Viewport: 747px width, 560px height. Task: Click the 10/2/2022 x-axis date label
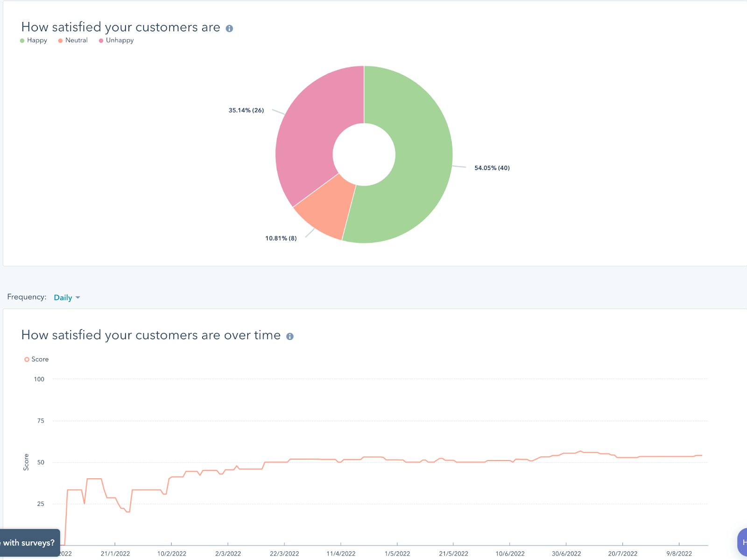[171, 553]
